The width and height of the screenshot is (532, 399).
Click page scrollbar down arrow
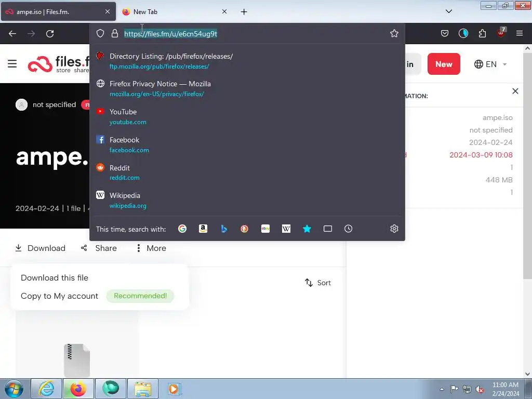point(528,374)
